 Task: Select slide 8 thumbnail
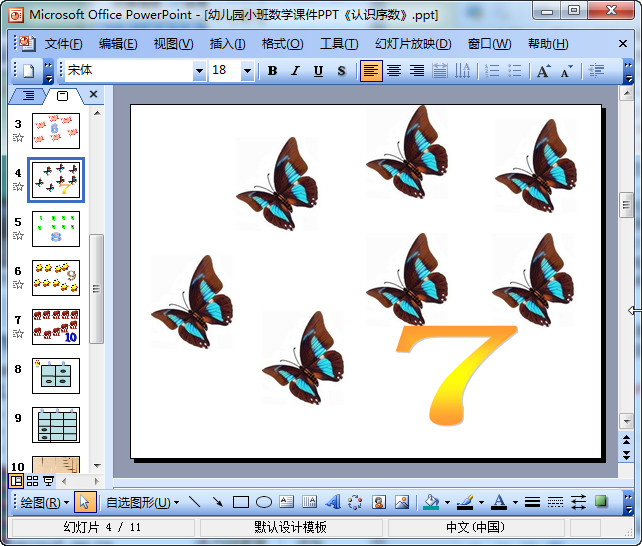(56, 376)
